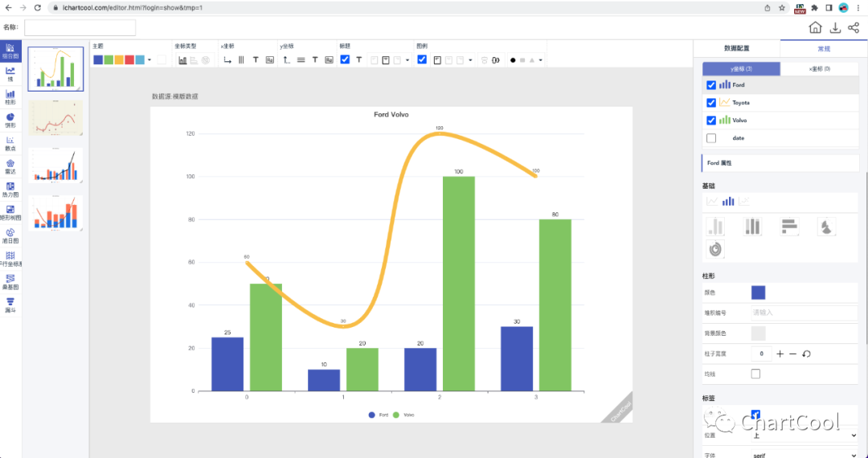Screen dimensions: 868x458
Task: Reset bar width with the refresh icon
Action: (806, 354)
